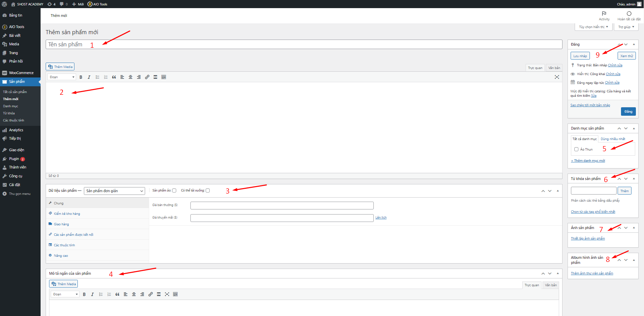Click the Đăng publish button

pyautogui.click(x=628, y=111)
